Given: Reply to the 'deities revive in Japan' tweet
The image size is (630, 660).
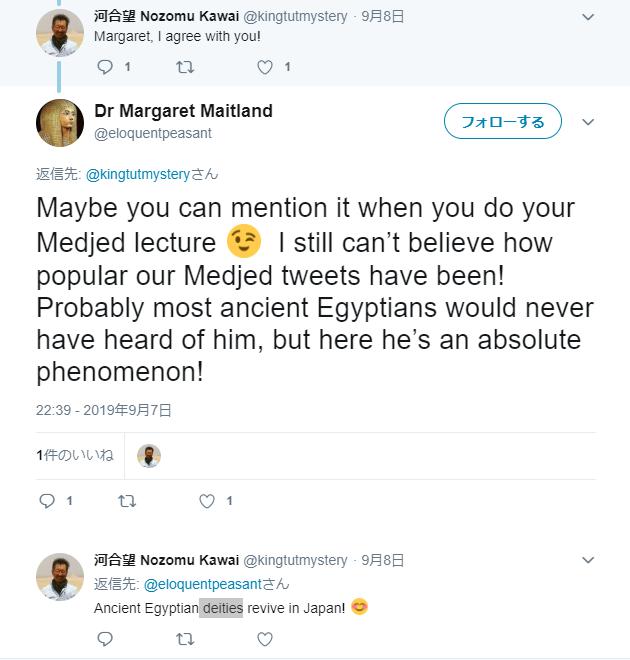Looking at the screenshot, I should tap(103, 639).
